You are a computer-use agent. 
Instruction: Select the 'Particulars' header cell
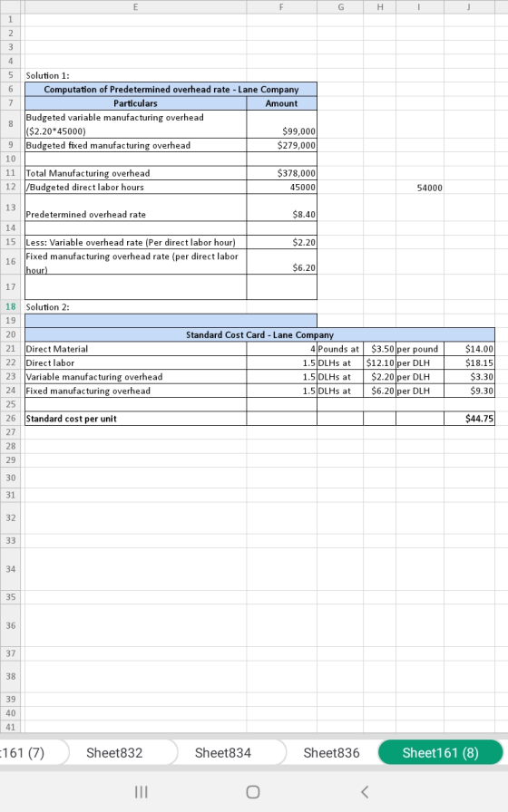(135, 103)
